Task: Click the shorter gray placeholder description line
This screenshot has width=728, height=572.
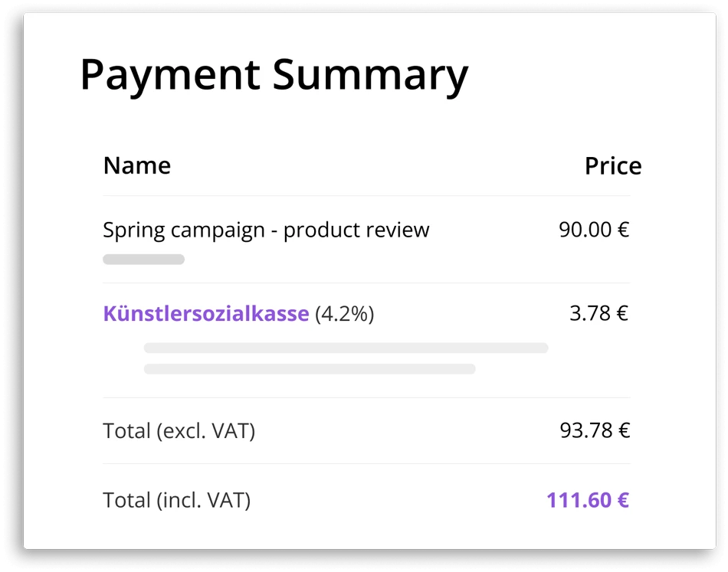Action: click(x=310, y=369)
